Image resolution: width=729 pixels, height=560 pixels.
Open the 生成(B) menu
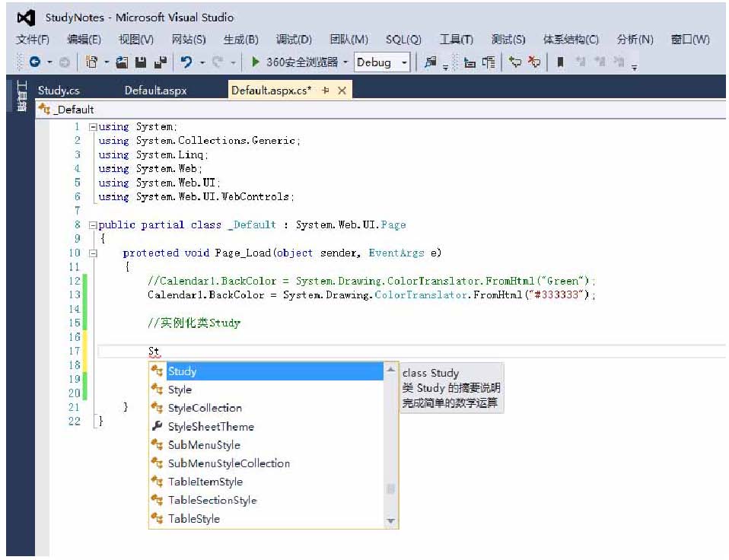click(x=240, y=40)
